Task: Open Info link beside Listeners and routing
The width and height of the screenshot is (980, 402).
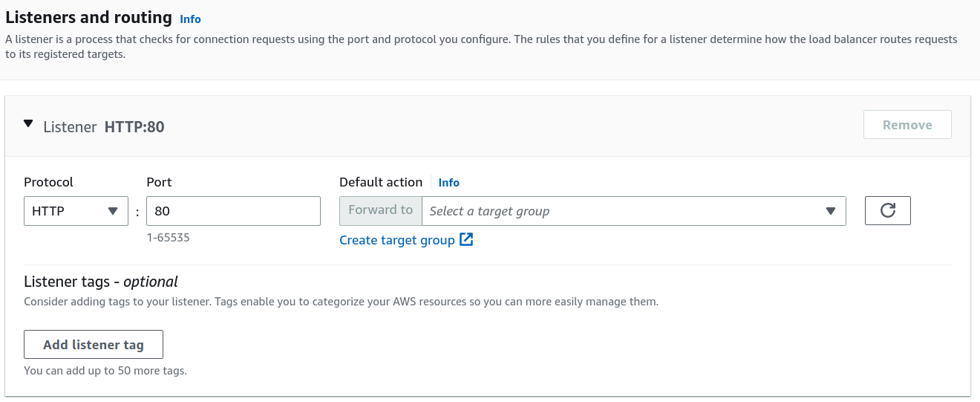Action: [190, 19]
